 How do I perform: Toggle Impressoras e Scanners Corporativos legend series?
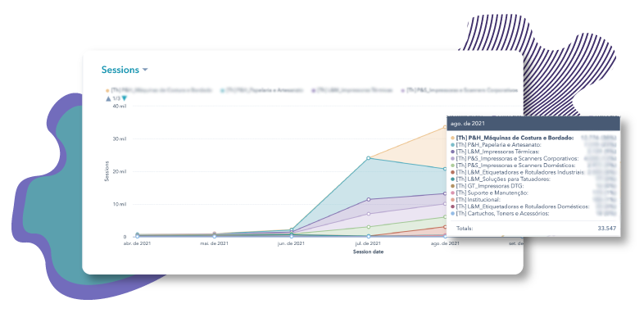pyautogui.click(x=459, y=90)
